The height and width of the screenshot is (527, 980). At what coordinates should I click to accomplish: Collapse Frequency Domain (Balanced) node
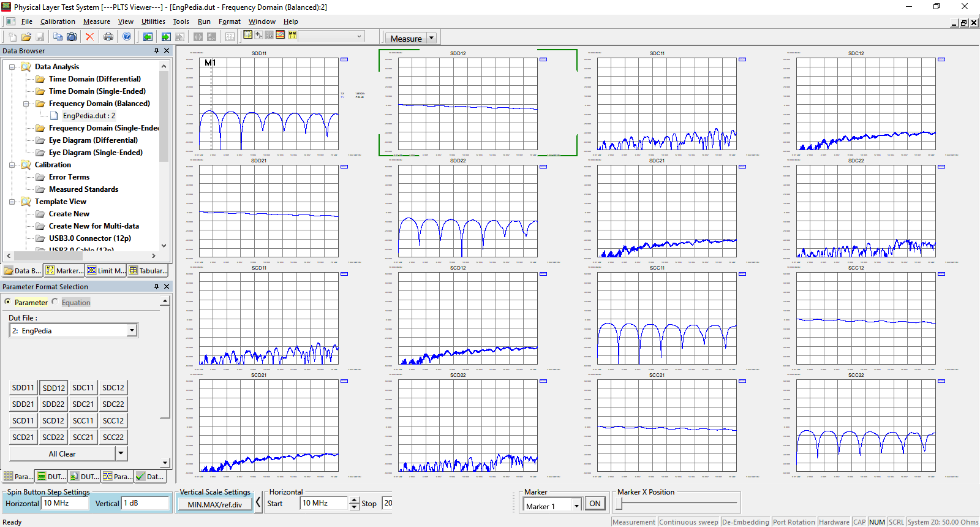tap(26, 104)
